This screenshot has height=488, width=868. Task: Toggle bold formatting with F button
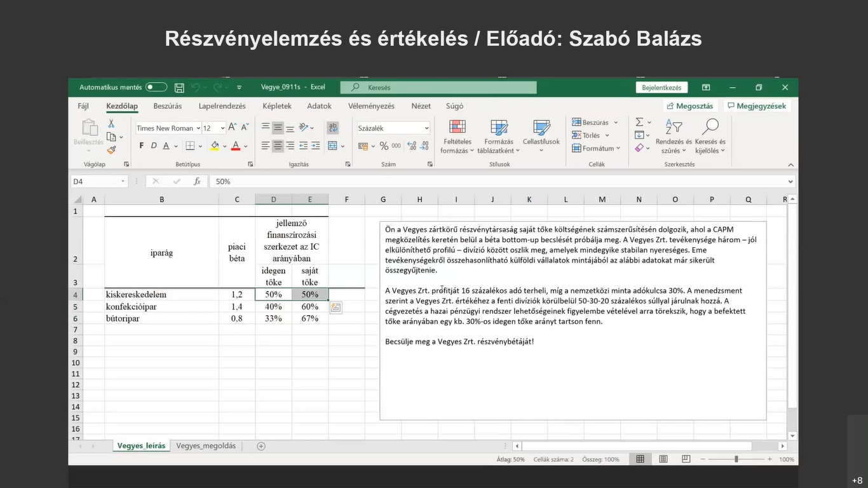coord(141,146)
